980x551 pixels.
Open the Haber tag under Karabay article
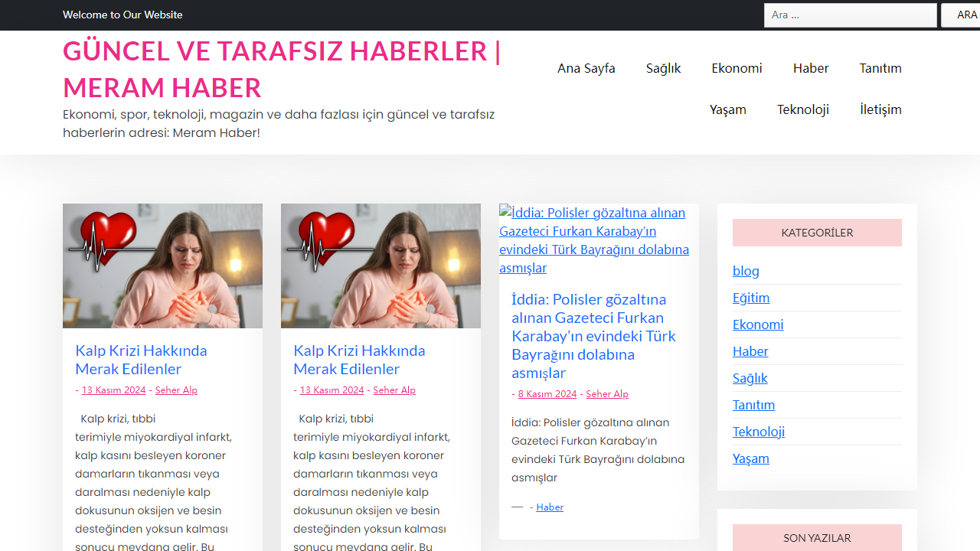[x=549, y=507]
